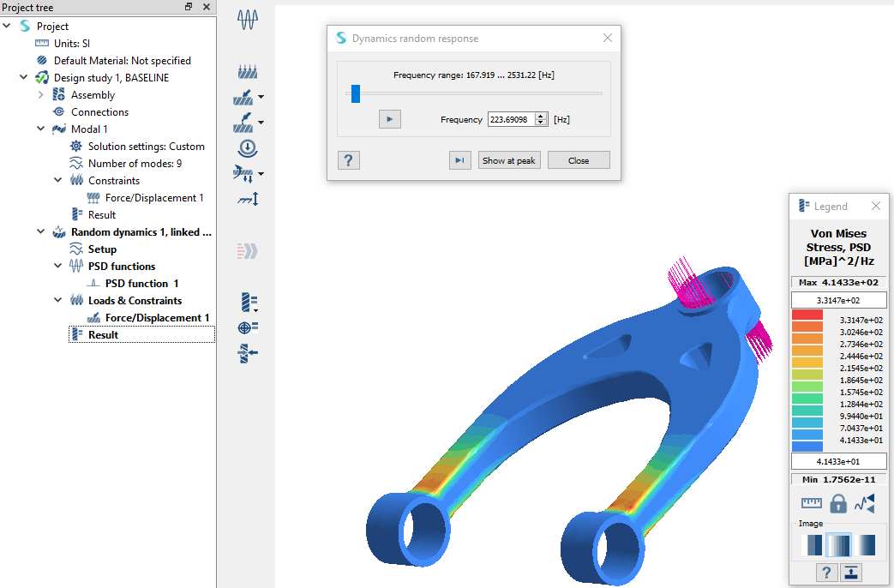894x588 pixels.
Task: Click the vertical arrow displacement icon in toolbar
Action: tap(248, 199)
